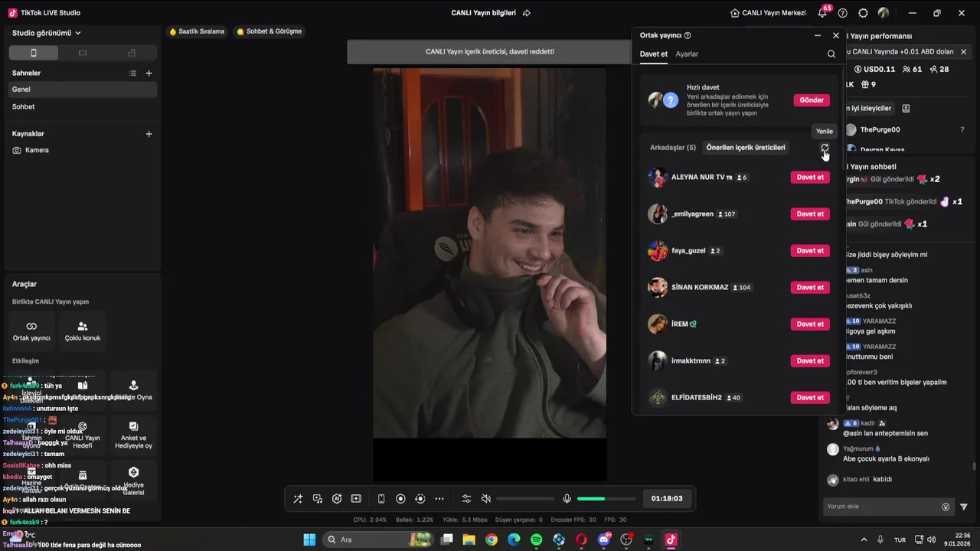Open notifications bell with 65 badge
The image size is (980, 551).
coord(823,12)
